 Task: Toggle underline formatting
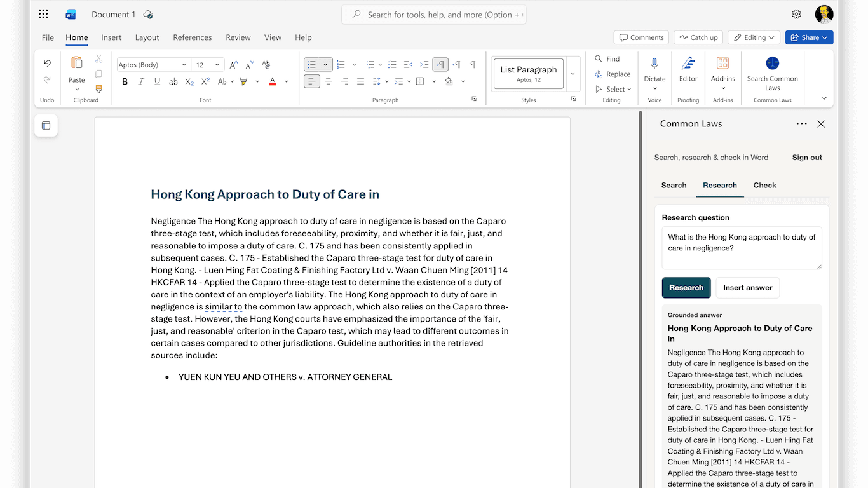tap(157, 81)
